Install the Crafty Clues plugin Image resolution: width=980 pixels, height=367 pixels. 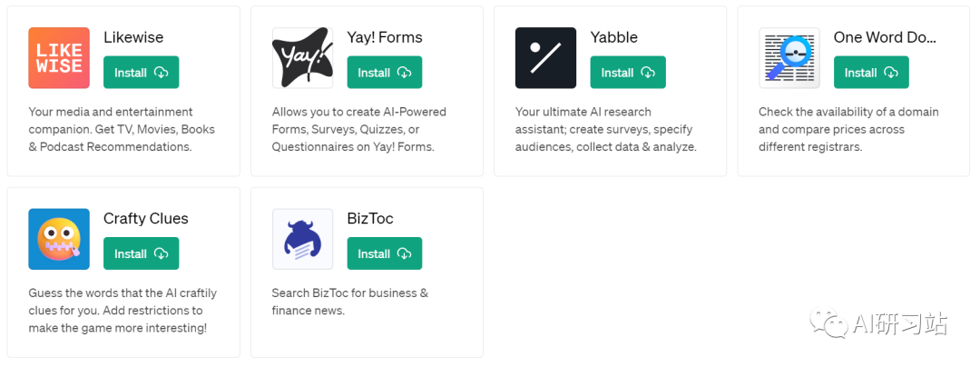click(x=142, y=253)
